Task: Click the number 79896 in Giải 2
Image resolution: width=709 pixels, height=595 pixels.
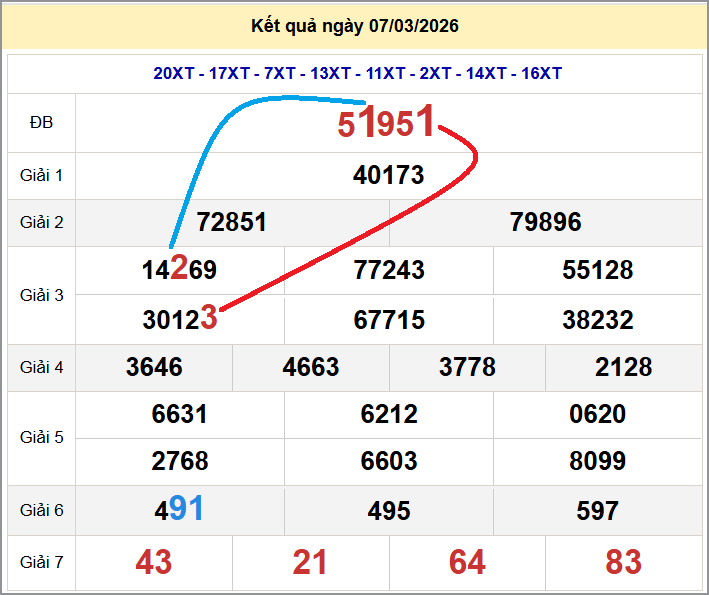Action: (x=545, y=222)
